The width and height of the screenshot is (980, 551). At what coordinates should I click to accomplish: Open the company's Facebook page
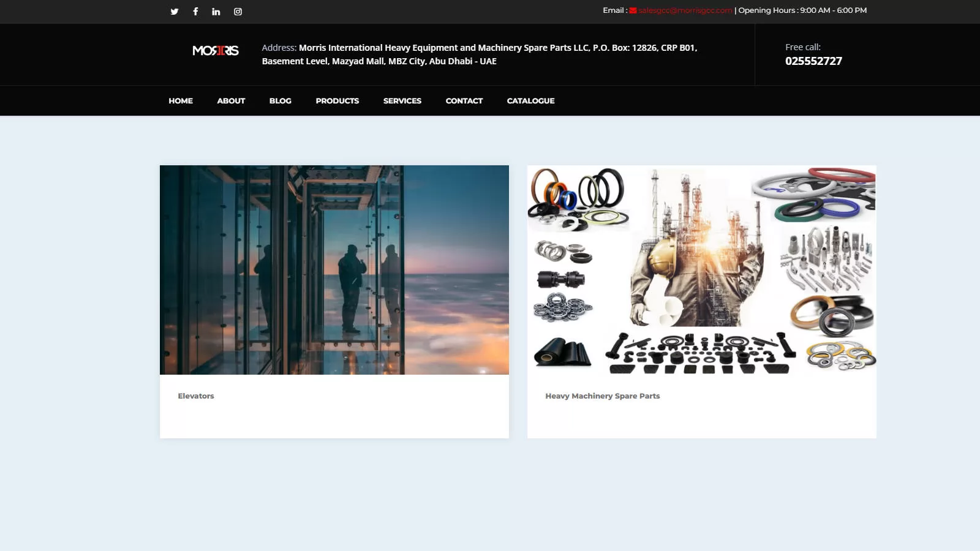tap(195, 11)
